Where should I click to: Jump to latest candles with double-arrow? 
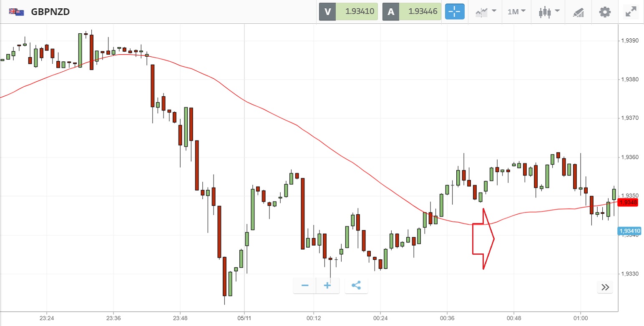(x=605, y=287)
